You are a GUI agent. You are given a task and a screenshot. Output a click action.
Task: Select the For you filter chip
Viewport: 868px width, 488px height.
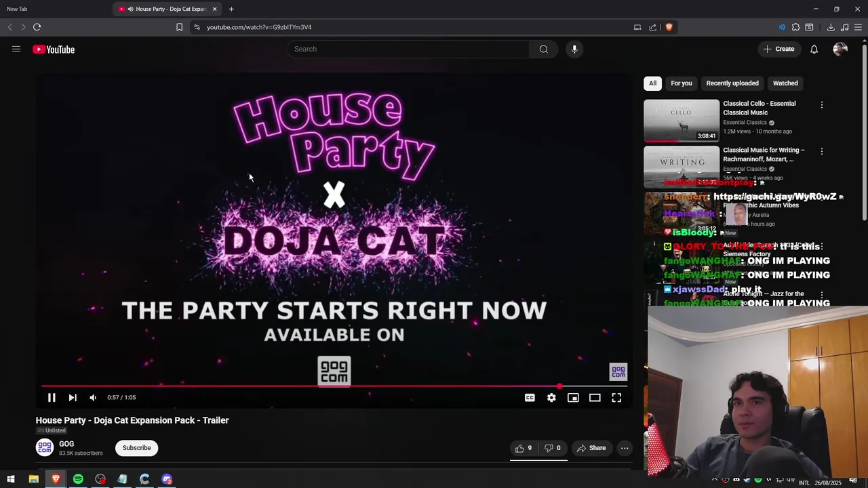click(x=682, y=83)
